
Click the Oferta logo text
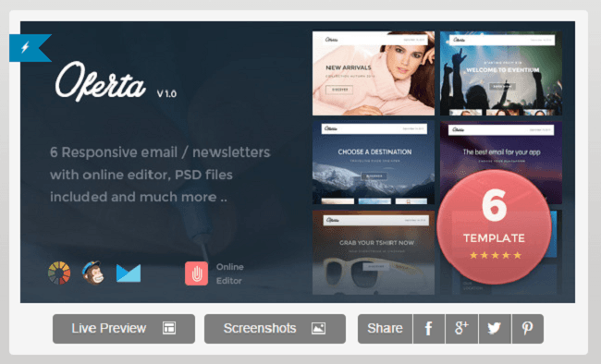tap(101, 81)
